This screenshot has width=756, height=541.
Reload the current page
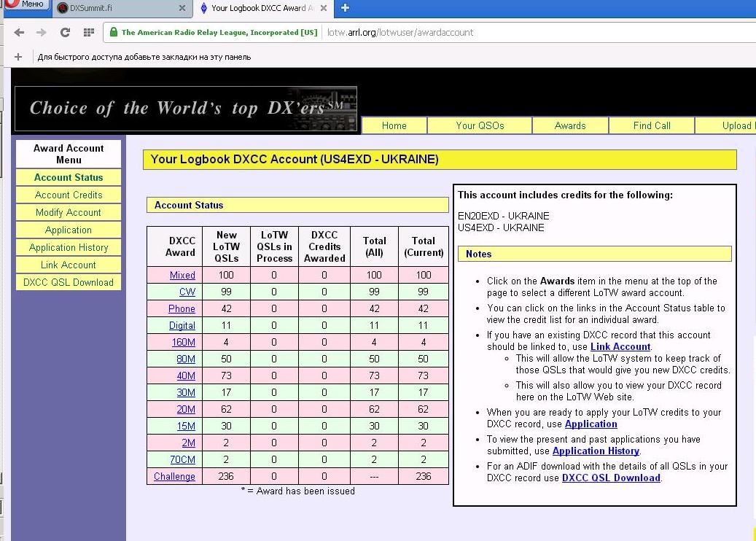click(x=65, y=32)
